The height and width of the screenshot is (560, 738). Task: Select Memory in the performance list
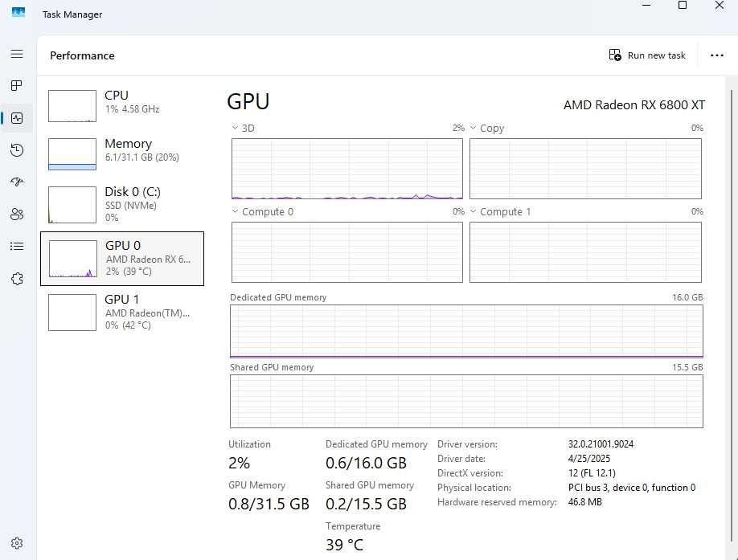[x=122, y=153]
